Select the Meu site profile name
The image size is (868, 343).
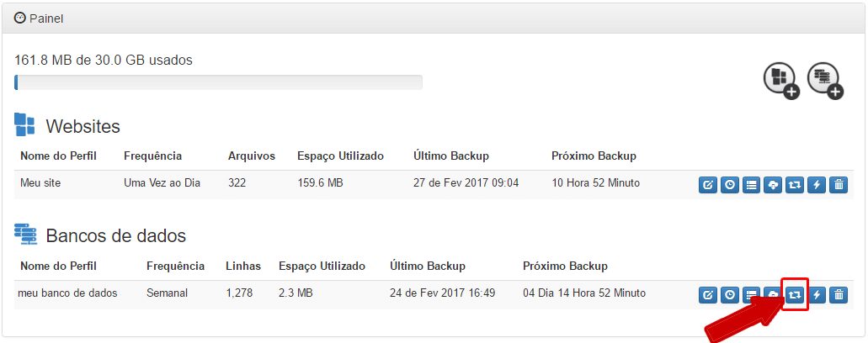40,182
